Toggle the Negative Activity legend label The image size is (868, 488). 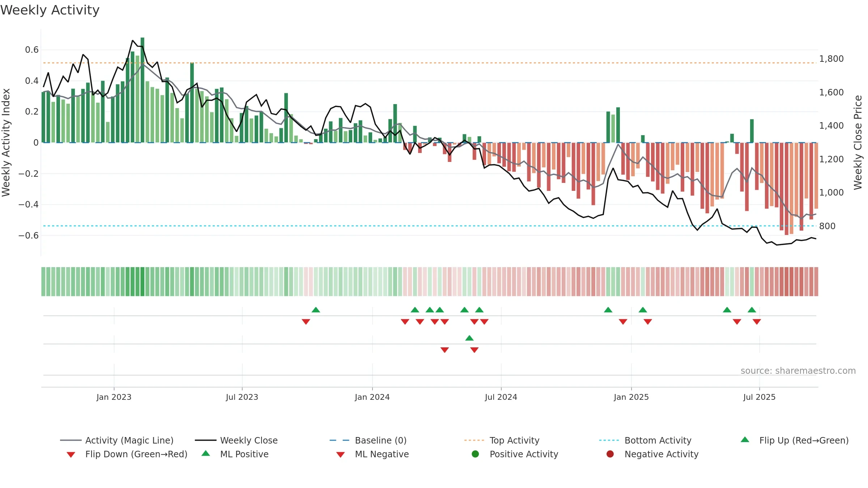[661, 454]
